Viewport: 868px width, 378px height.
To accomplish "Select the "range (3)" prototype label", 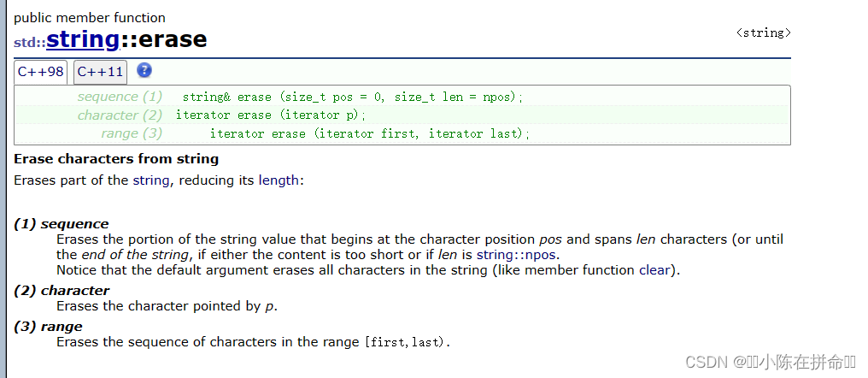I will tap(132, 133).
